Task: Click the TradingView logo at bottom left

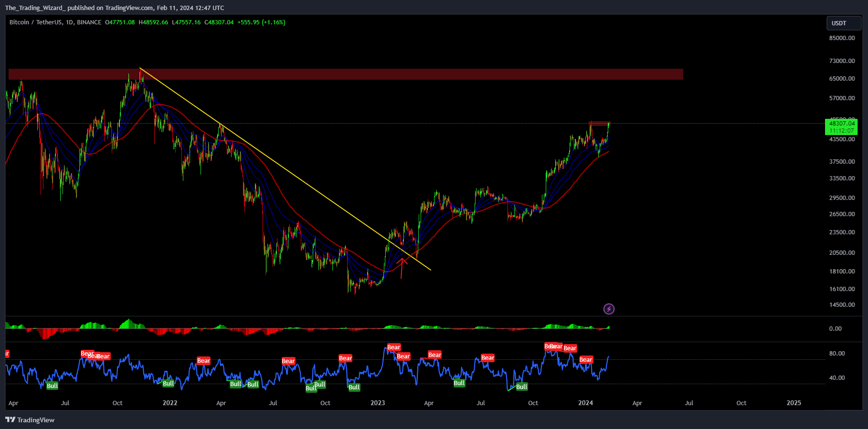Action: pos(30,420)
